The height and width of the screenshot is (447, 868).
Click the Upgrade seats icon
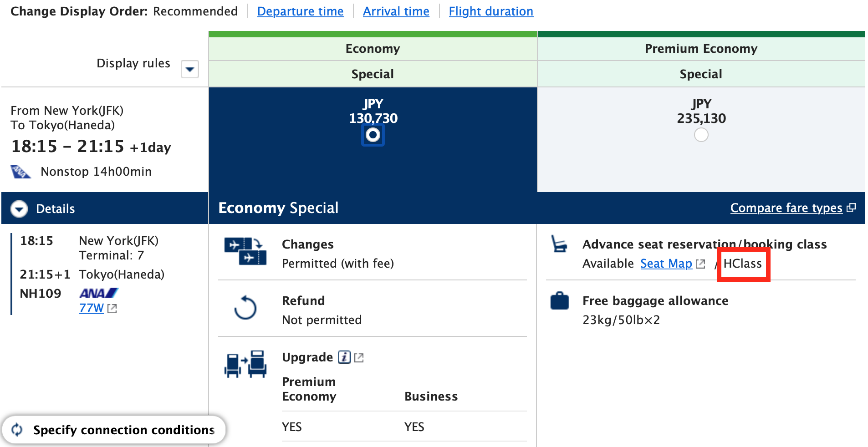(245, 364)
